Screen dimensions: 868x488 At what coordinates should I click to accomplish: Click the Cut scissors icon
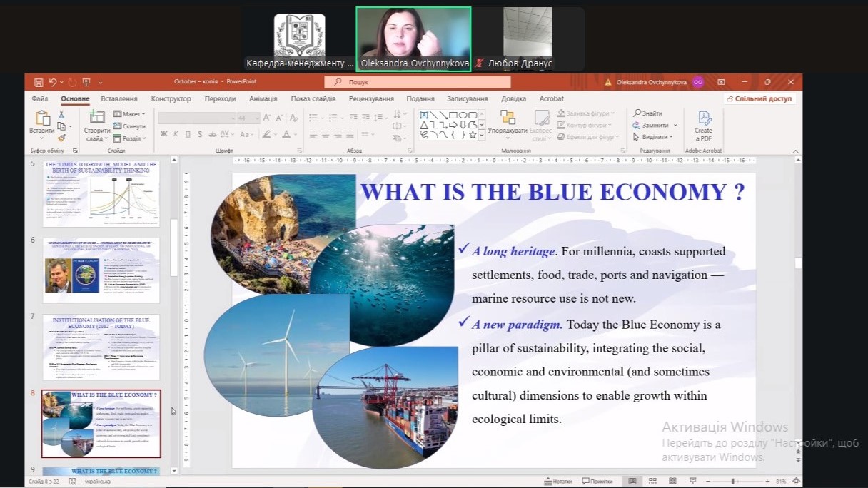coord(61,114)
